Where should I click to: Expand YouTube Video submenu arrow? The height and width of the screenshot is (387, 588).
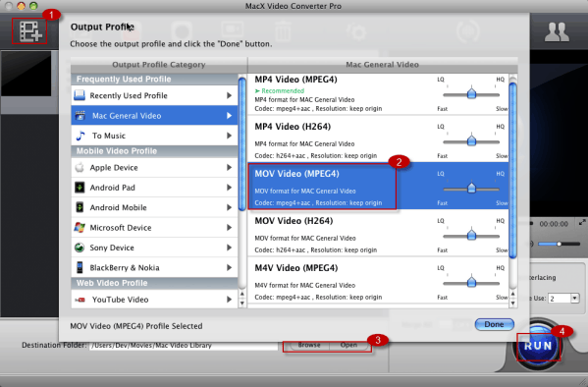point(229,300)
